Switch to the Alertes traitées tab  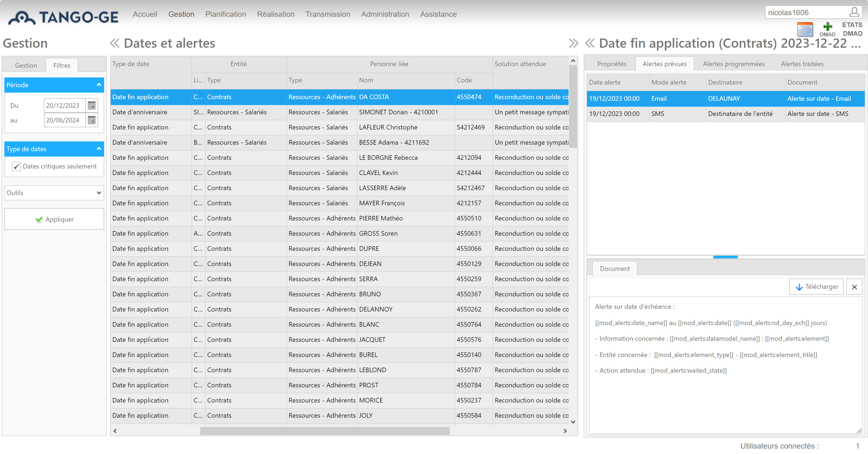802,64
